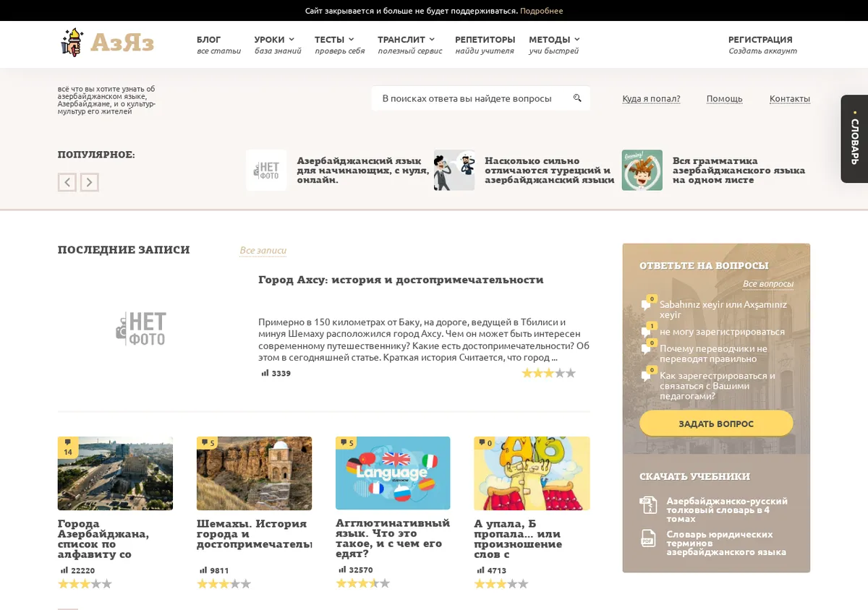Open the Словарь side tab

854,139
